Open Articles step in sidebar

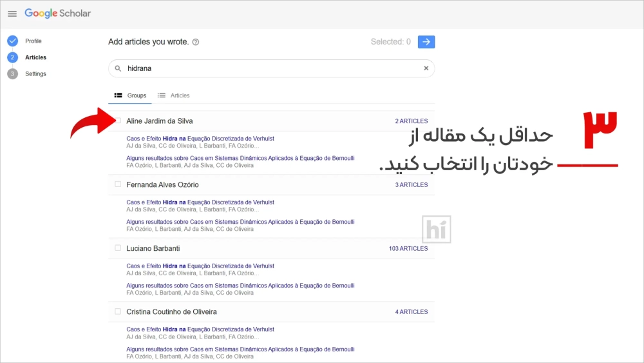tap(35, 57)
